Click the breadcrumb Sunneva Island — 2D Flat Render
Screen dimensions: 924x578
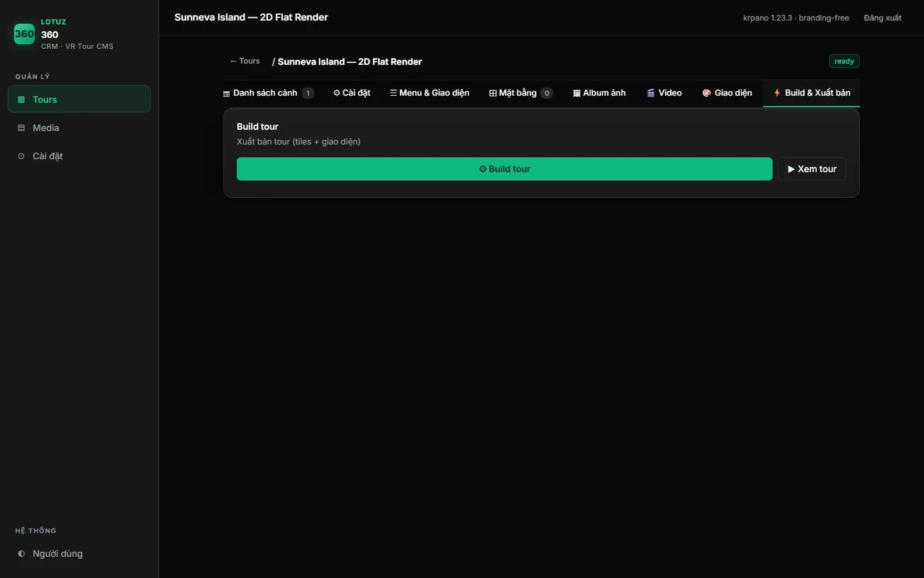click(x=350, y=62)
